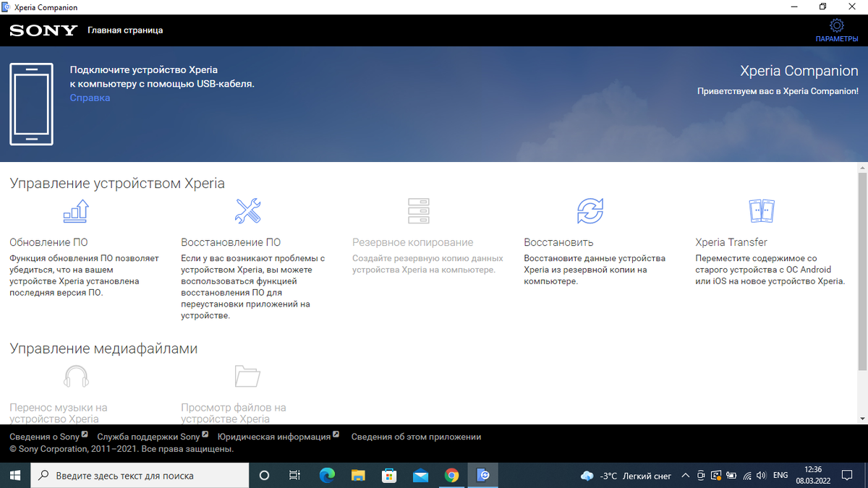Open Microsoft Store from taskbar
This screenshot has height=488, width=868.
389,476
